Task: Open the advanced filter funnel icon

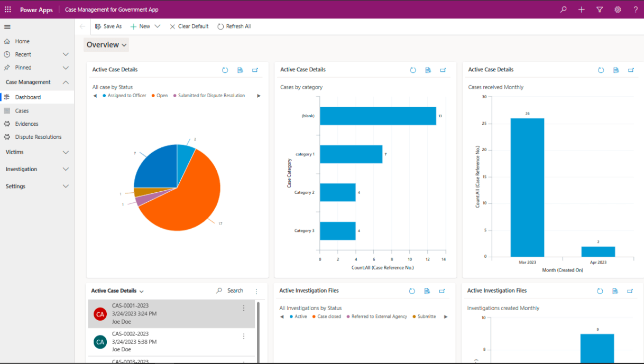Action: pyautogui.click(x=600, y=10)
